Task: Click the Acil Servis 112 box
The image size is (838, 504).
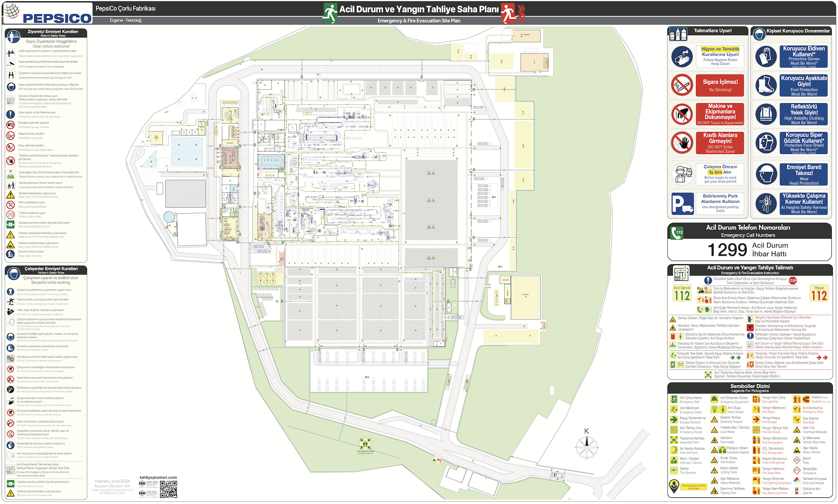Action: pos(682,294)
